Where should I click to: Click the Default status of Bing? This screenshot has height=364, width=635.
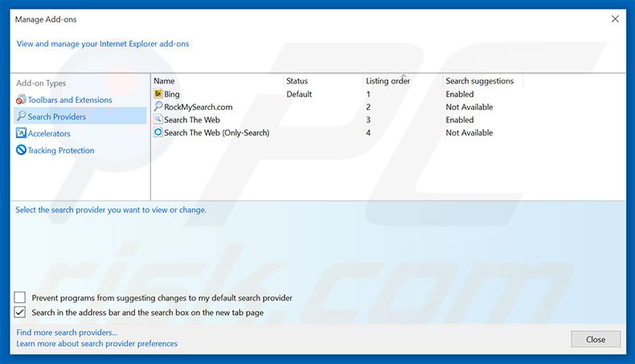pos(299,94)
